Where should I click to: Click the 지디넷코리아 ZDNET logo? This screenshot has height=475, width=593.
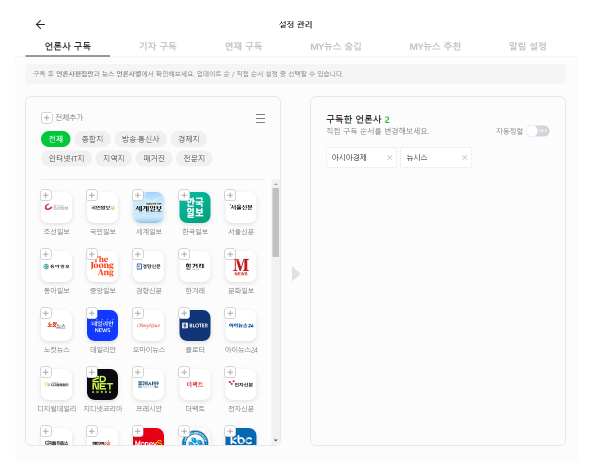click(102, 385)
